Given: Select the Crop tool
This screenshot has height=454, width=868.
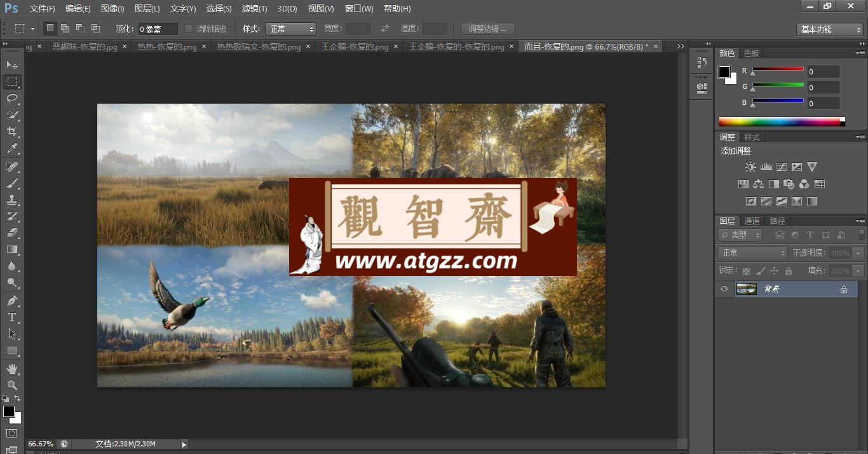Looking at the screenshot, I should pos(12,131).
